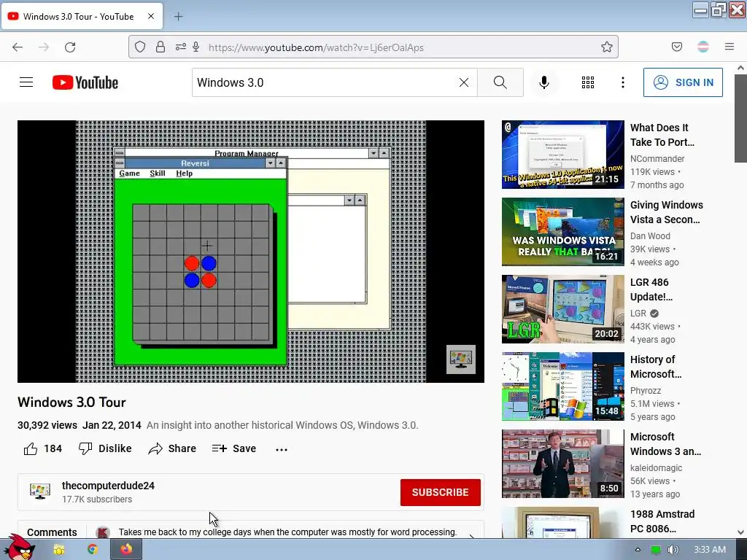Show site security lock information
747x560 pixels.
pyautogui.click(x=160, y=47)
